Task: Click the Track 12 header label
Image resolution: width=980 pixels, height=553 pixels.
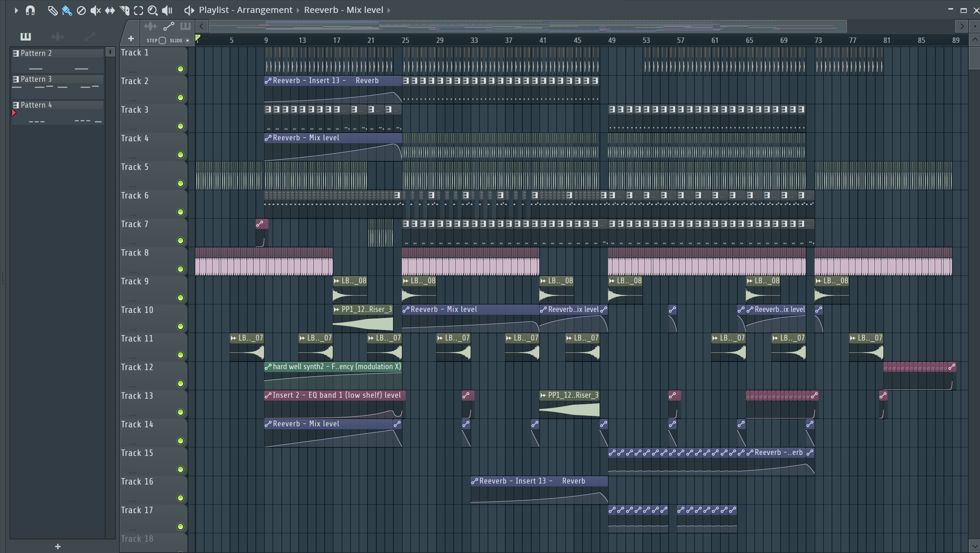Action: click(x=137, y=367)
